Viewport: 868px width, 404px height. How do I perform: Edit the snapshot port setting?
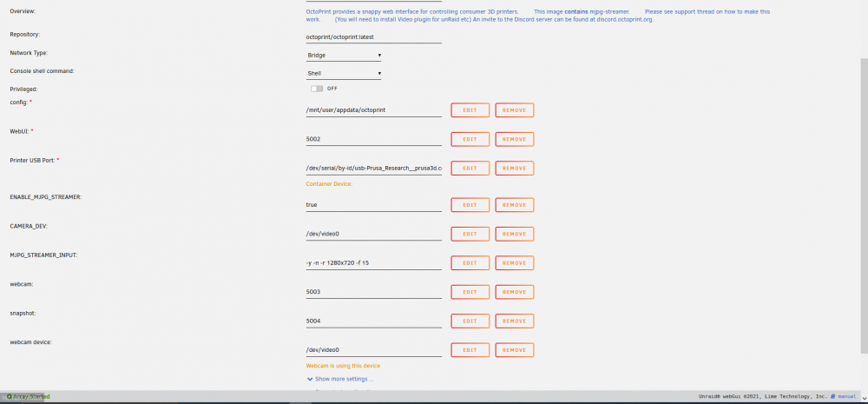470,321
